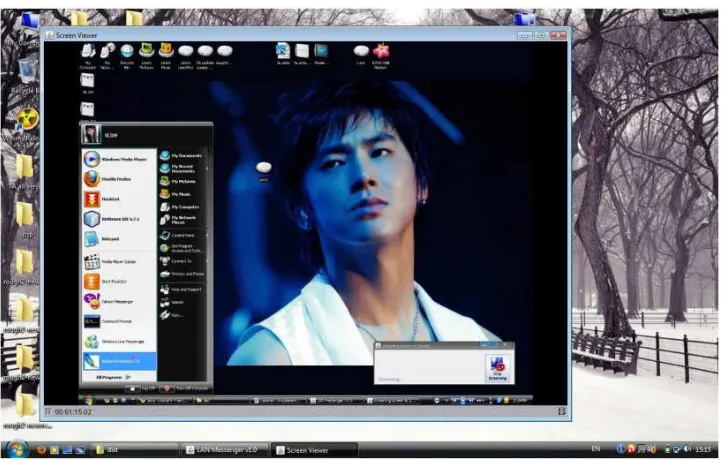Open Yahoo! Messenger in the Start menu
The image size is (722, 462).
coord(119,302)
